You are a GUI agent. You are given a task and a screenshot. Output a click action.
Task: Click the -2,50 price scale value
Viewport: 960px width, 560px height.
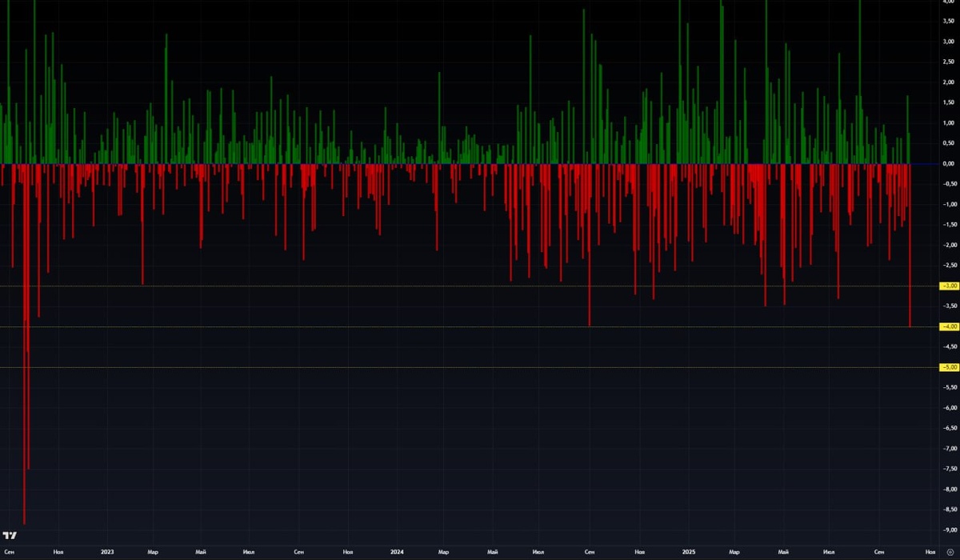[950, 266]
